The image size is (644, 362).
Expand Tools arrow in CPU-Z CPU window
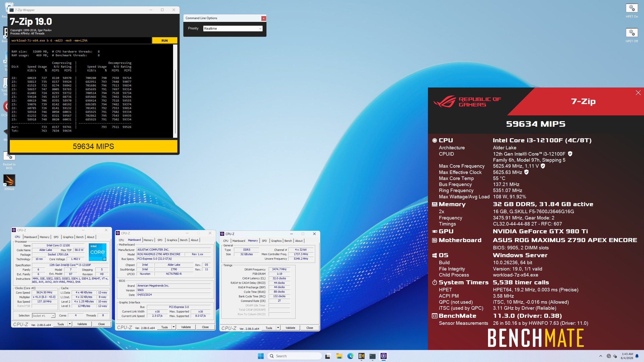point(70,324)
